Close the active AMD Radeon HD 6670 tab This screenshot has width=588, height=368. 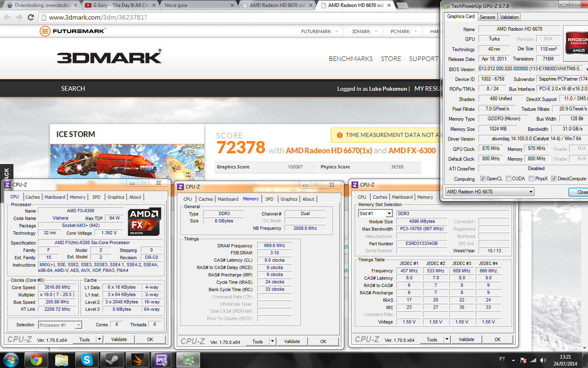[389, 5]
